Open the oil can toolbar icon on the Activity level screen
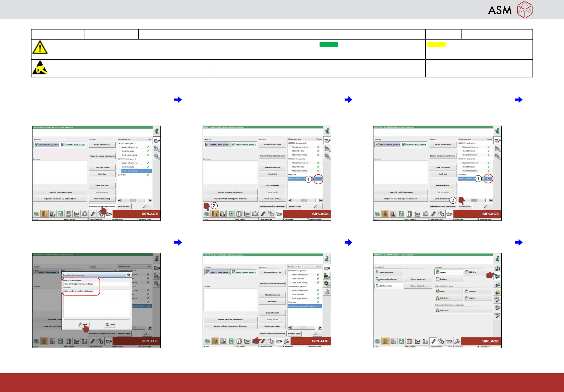 pyautogui.click(x=449, y=341)
